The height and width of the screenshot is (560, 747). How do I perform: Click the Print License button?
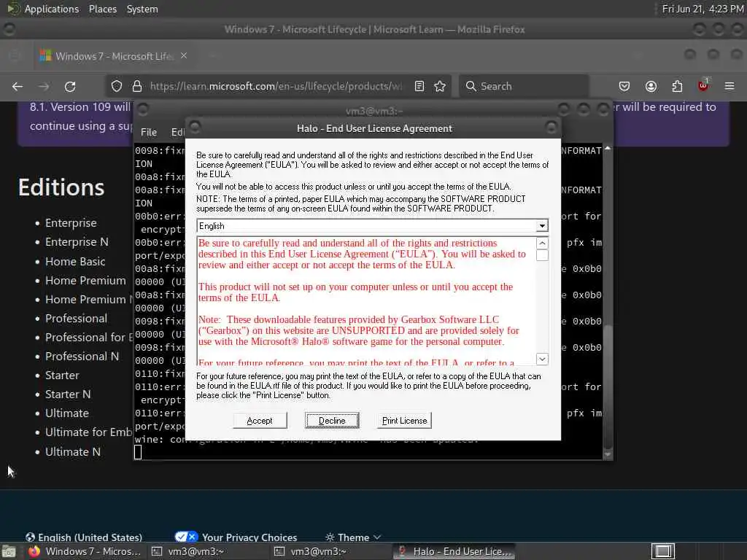[404, 421]
